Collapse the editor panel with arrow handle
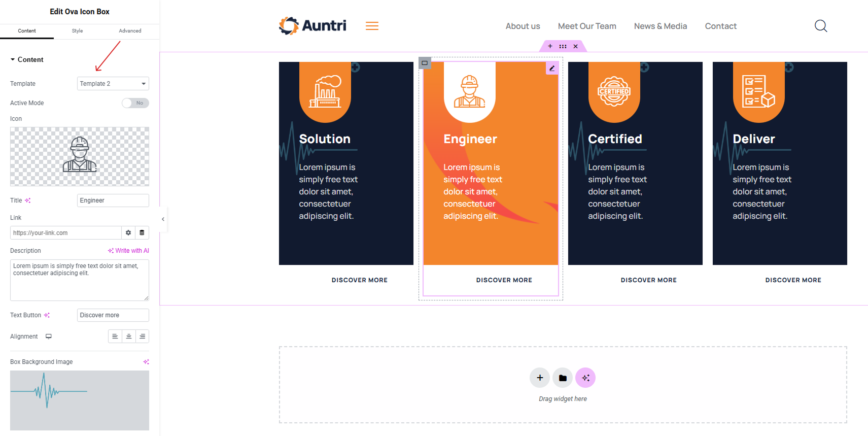This screenshot has width=868, height=436. click(x=163, y=219)
